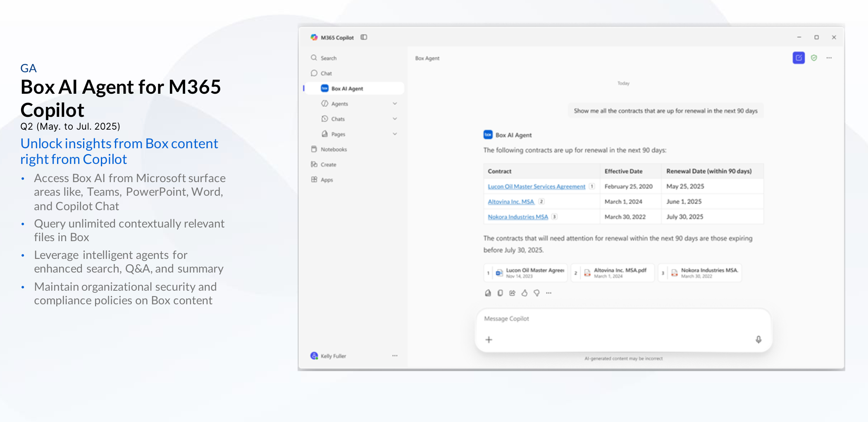This screenshot has width=868, height=422.
Task: Minimize the M365 Copilot window
Action: pos(799,37)
